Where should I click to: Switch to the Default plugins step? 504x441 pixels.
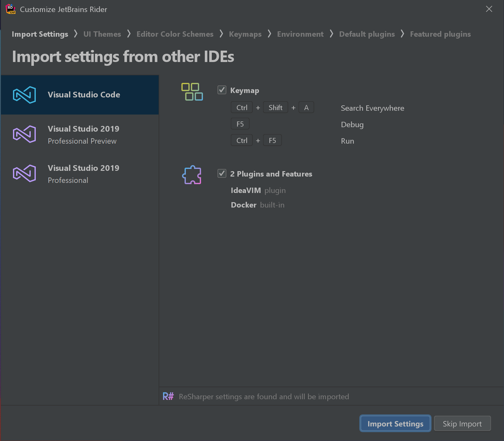(367, 34)
